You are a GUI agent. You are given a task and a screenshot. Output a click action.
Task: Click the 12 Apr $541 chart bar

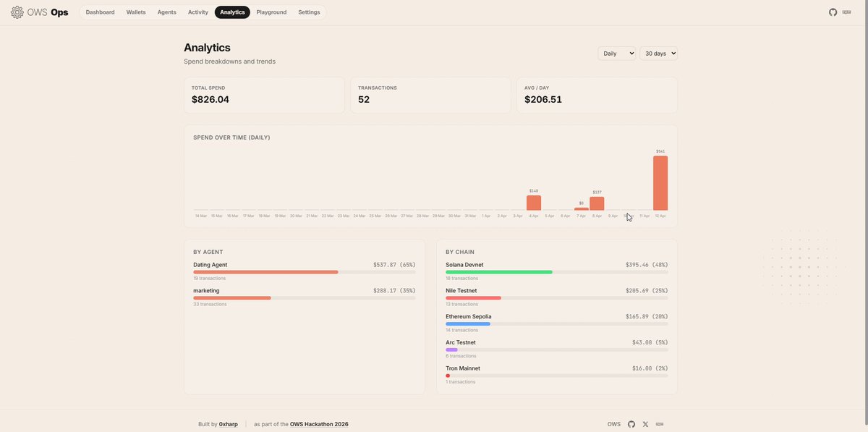point(660,183)
